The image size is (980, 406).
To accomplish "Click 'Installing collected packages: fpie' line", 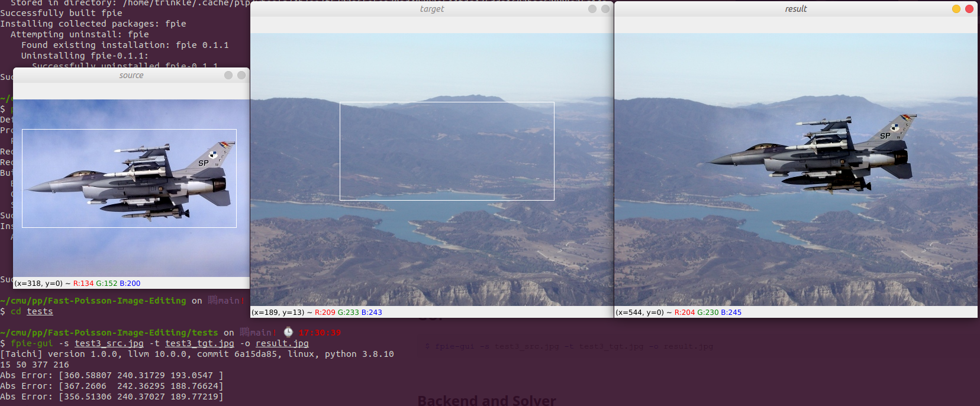I will [x=93, y=24].
